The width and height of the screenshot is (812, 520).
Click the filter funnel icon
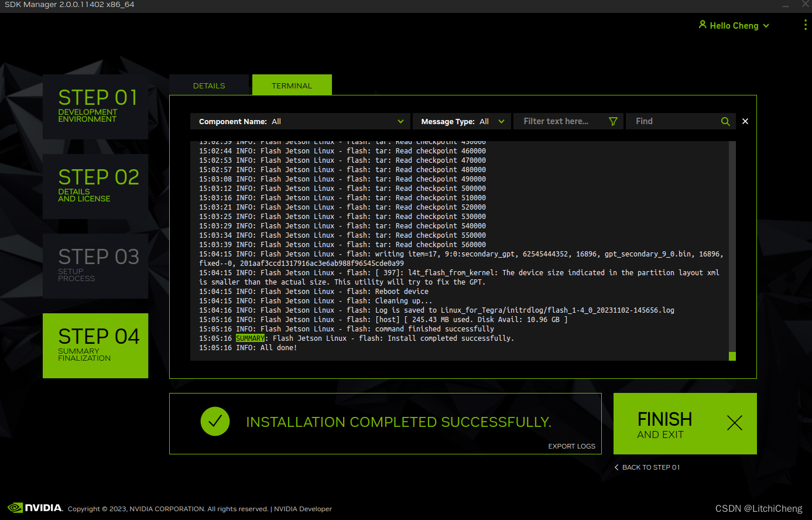(x=613, y=121)
